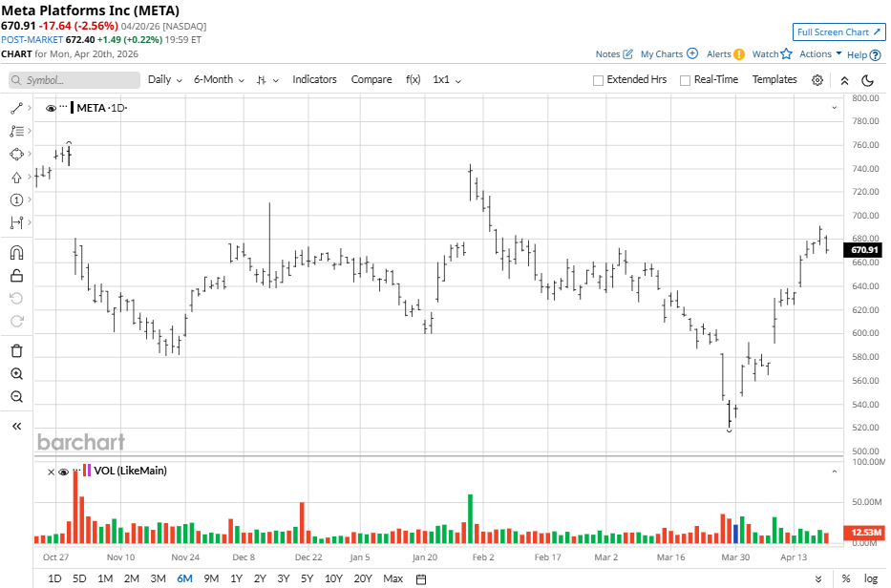Zoom out of the chart

16,396
